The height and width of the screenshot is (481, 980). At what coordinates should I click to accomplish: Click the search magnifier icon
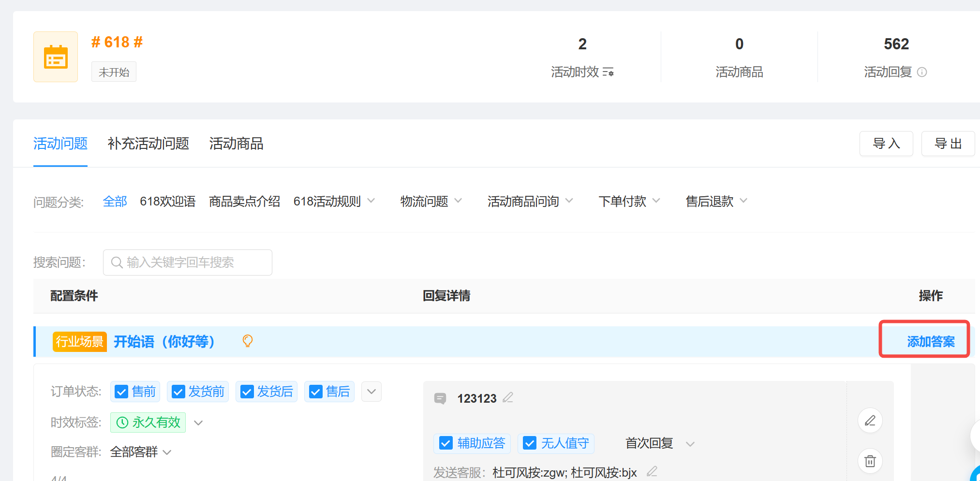click(x=117, y=262)
